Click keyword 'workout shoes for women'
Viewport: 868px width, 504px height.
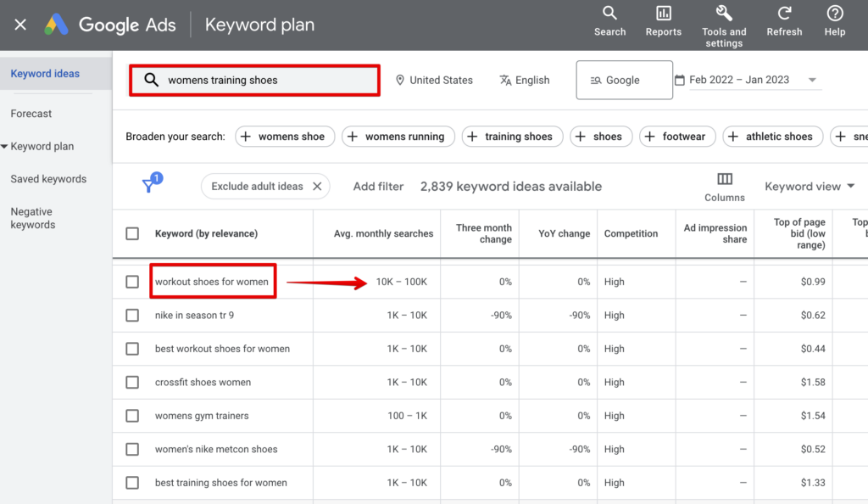[x=211, y=282]
